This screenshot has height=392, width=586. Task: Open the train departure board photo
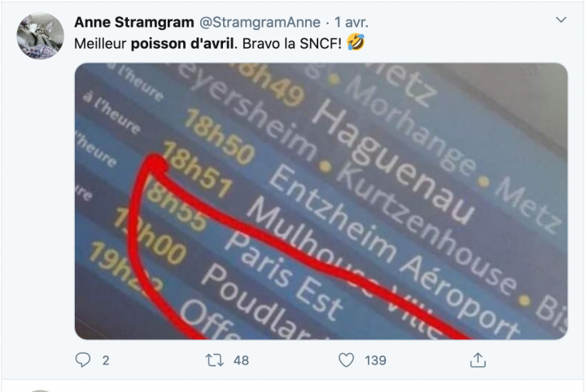click(321, 201)
